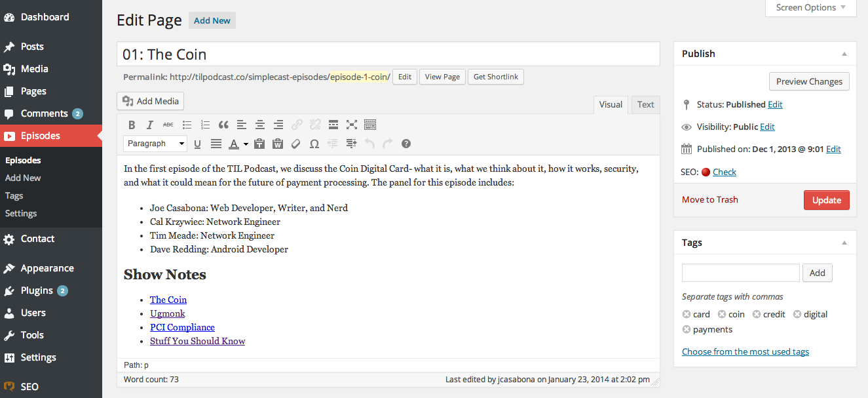The image size is (868, 398).
Task: Open Episodes top-level menu item
Action: click(51, 136)
